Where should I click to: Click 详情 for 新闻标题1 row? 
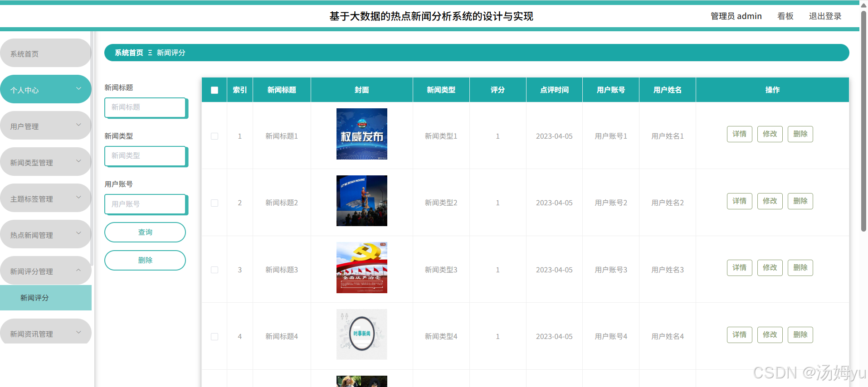coord(740,134)
